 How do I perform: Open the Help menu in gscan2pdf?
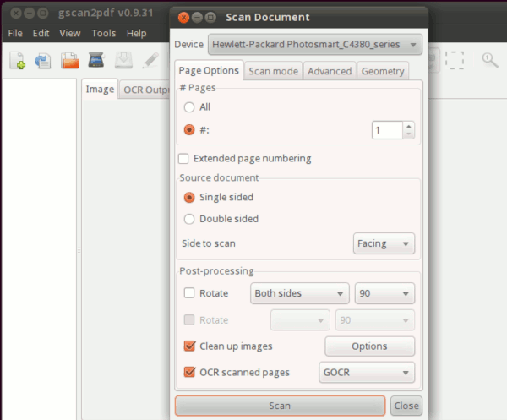coord(136,33)
